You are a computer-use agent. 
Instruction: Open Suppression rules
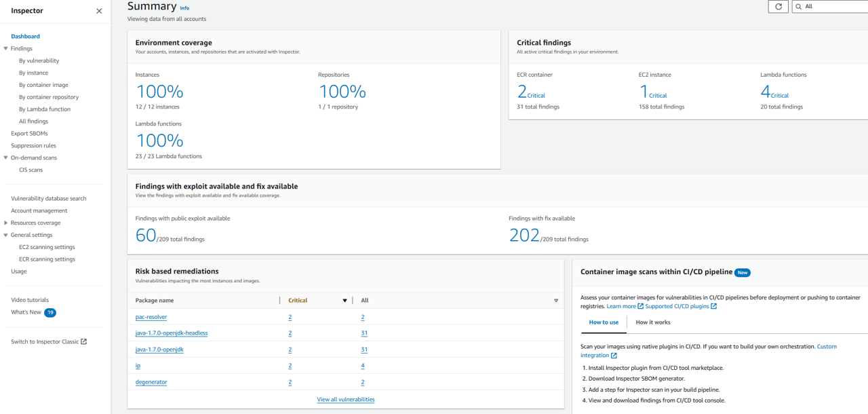point(33,145)
